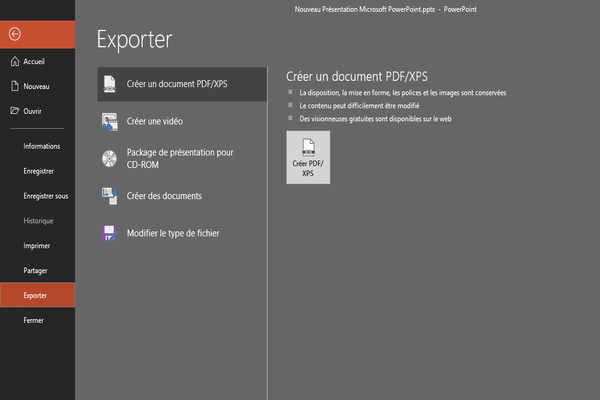Click the Accueil home icon
600x400 pixels.
pyautogui.click(x=15, y=61)
